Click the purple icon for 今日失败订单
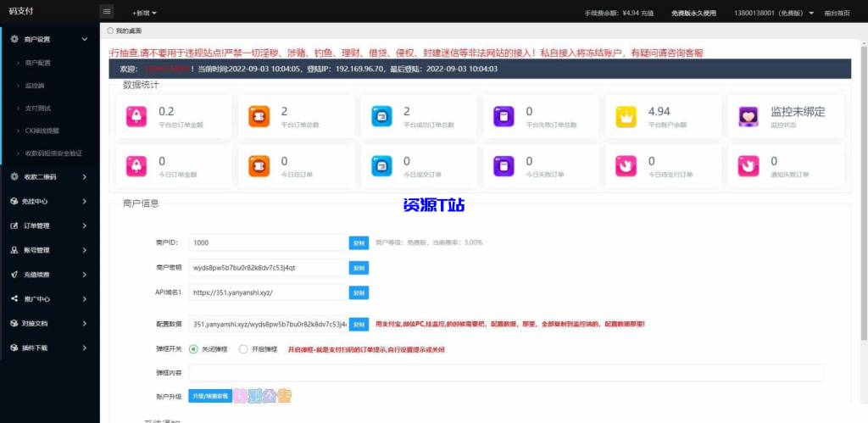The height and width of the screenshot is (423, 868). [x=504, y=166]
